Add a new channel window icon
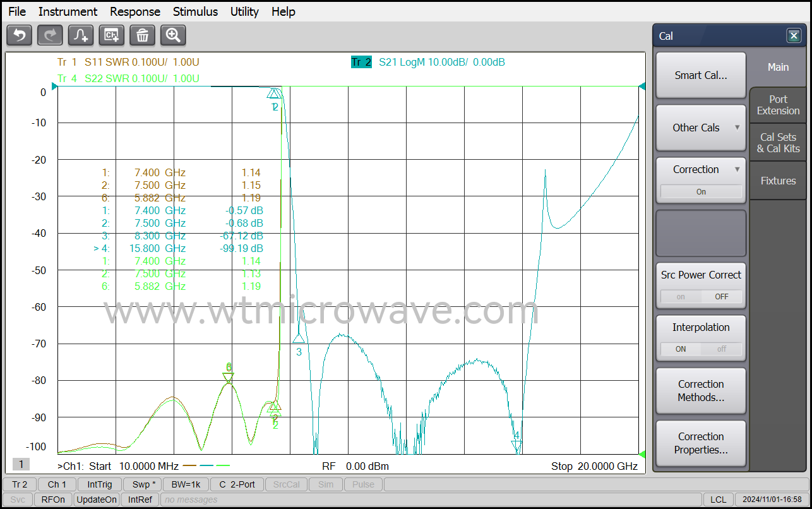 pyautogui.click(x=112, y=35)
